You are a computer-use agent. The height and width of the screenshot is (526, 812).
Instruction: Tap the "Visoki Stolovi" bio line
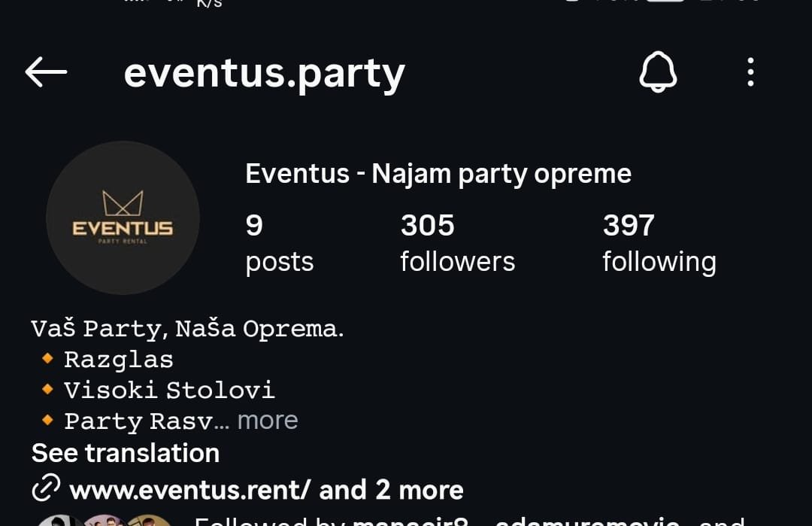(x=169, y=390)
